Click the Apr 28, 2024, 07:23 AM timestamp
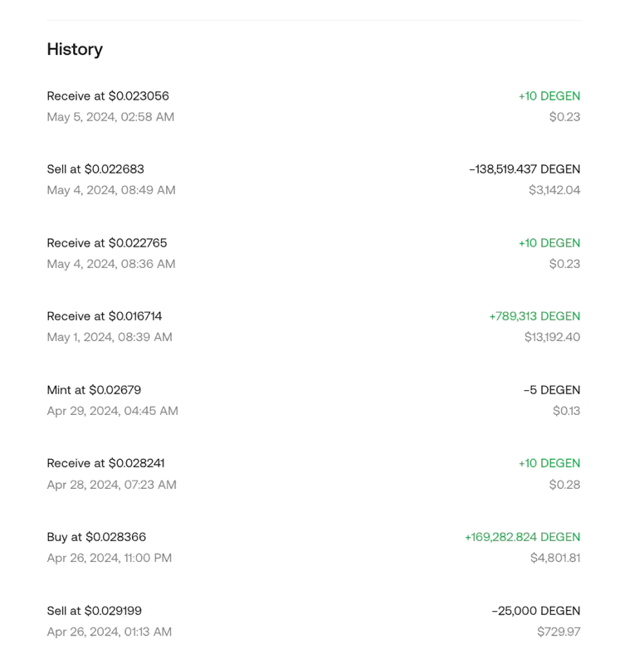Screen dimensions: 644x664 pos(111,485)
